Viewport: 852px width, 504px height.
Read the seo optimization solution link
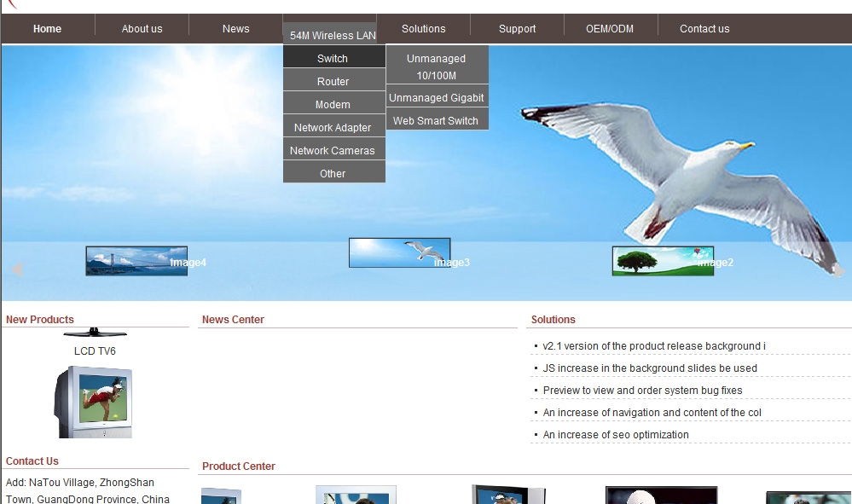tap(615, 435)
